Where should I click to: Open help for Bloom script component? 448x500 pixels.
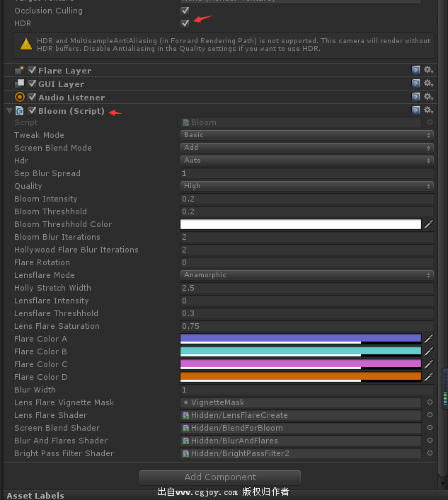click(415, 110)
